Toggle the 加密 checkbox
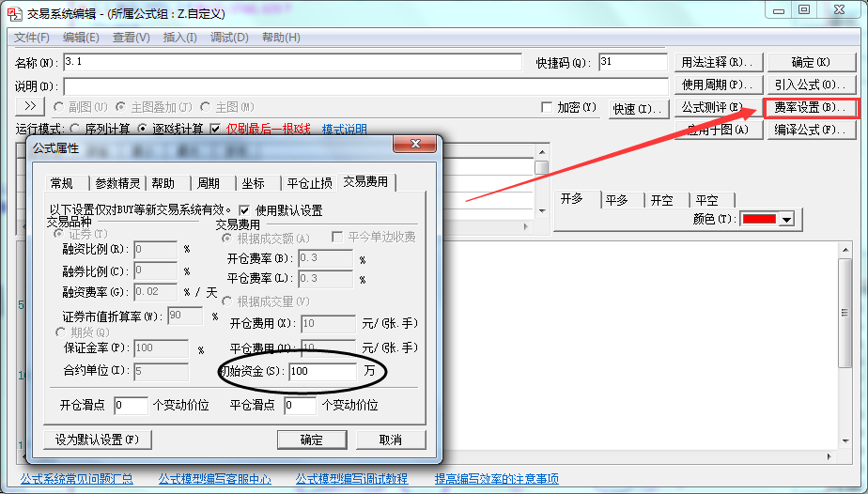The width and height of the screenshot is (868, 494). pos(547,107)
